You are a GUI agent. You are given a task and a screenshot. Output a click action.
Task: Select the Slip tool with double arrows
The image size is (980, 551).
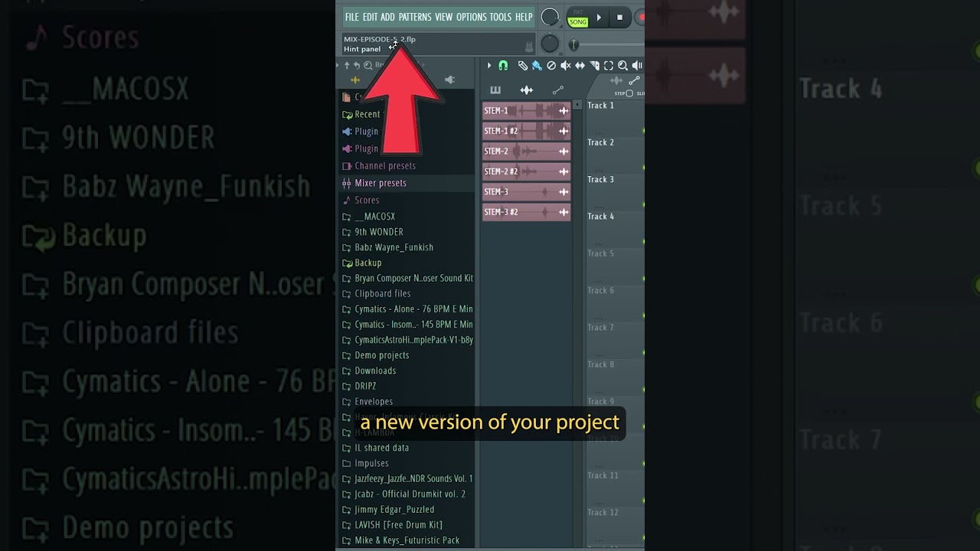(580, 66)
